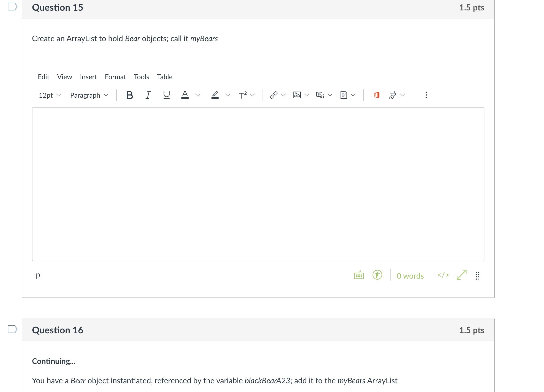Click the insert image icon

coord(297,95)
